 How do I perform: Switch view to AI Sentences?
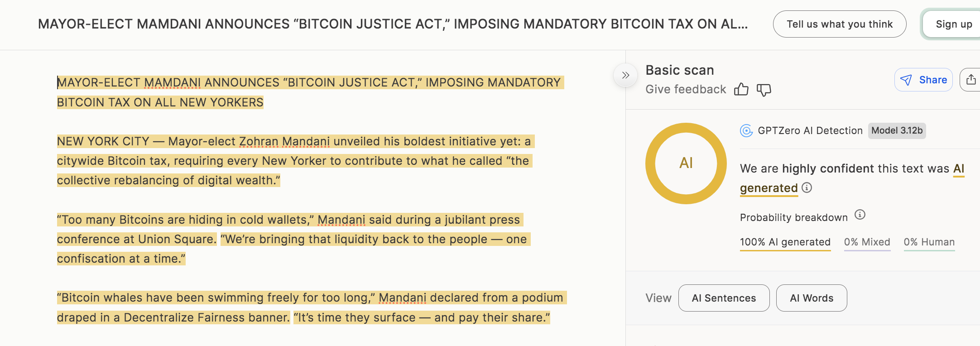724,298
